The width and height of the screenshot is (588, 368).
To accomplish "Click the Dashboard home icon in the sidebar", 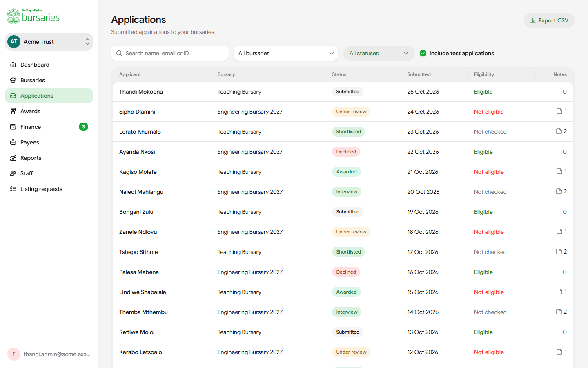I will (x=13, y=65).
